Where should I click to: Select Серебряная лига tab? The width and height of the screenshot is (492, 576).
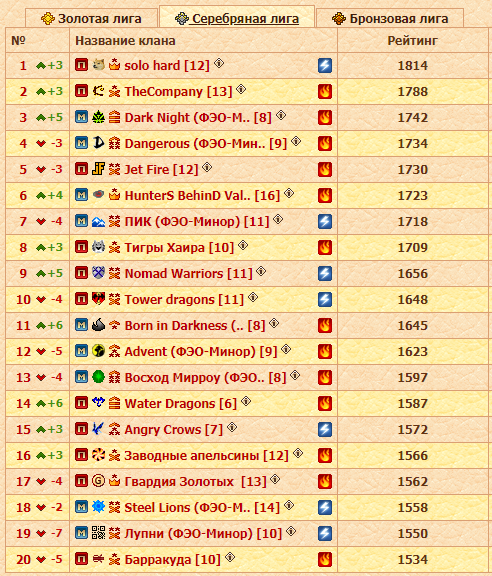click(x=237, y=19)
